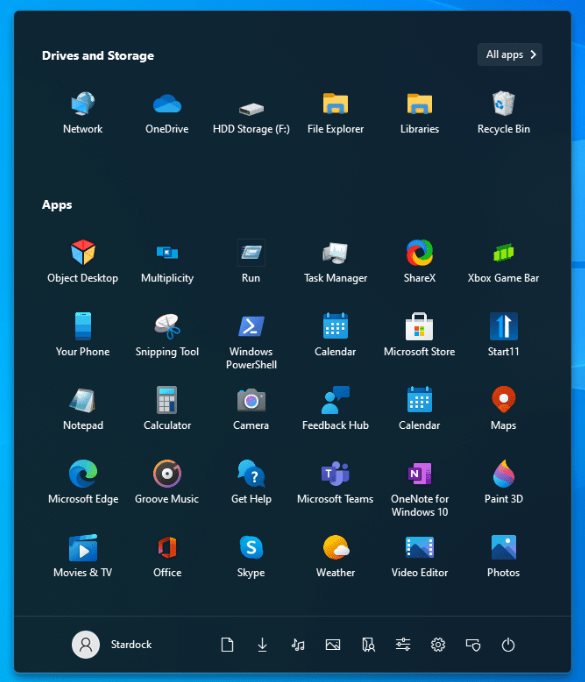This screenshot has height=682, width=585.
Task: Launch Groove Music
Action: [x=167, y=481]
